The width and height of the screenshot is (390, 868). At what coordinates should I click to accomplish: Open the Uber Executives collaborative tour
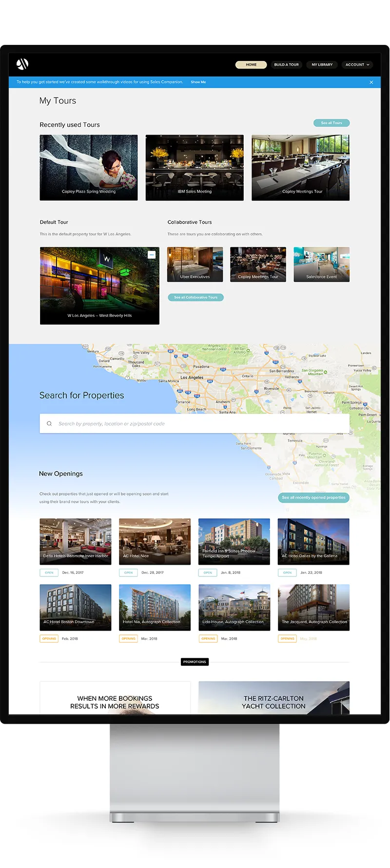[195, 264]
